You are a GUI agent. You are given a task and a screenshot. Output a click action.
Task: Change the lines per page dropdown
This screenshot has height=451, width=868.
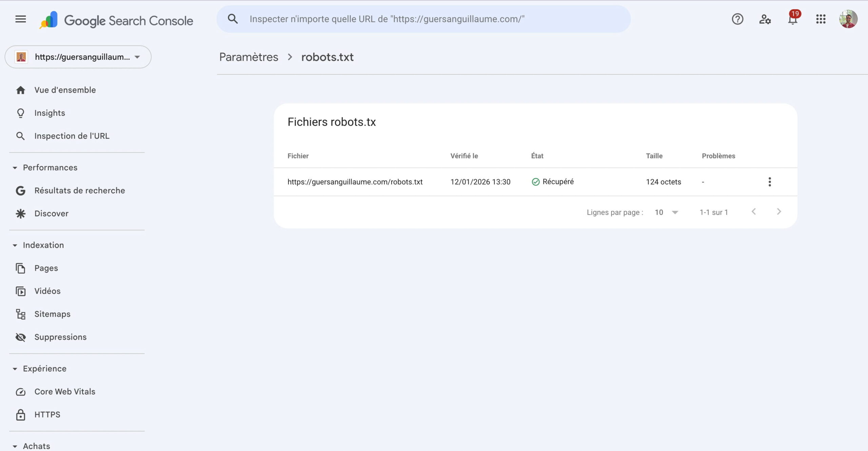coord(666,212)
